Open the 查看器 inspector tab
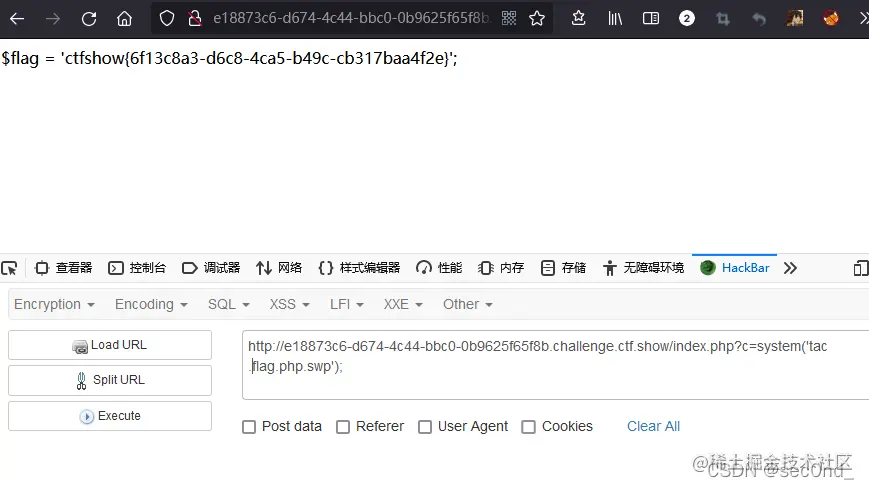 click(x=64, y=268)
